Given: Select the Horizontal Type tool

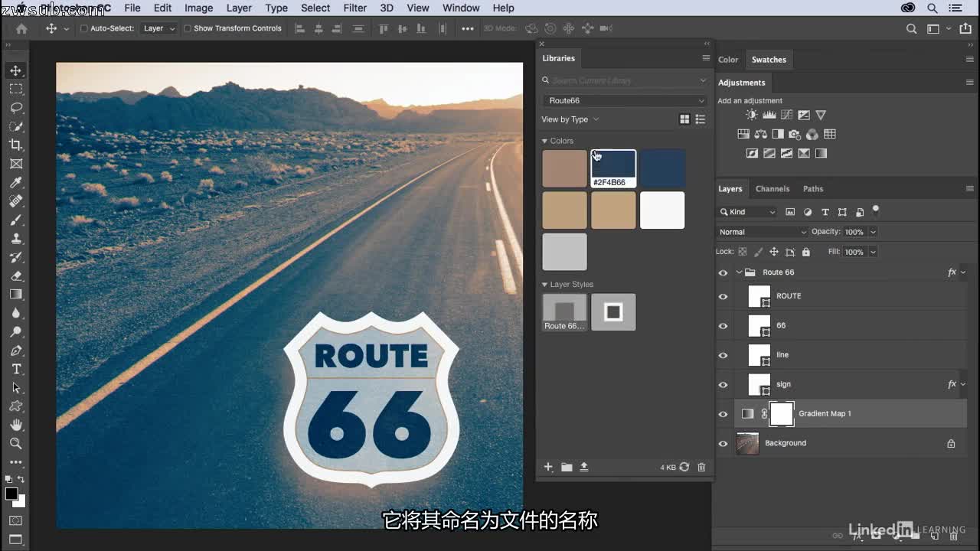Looking at the screenshot, I should click(16, 369).
